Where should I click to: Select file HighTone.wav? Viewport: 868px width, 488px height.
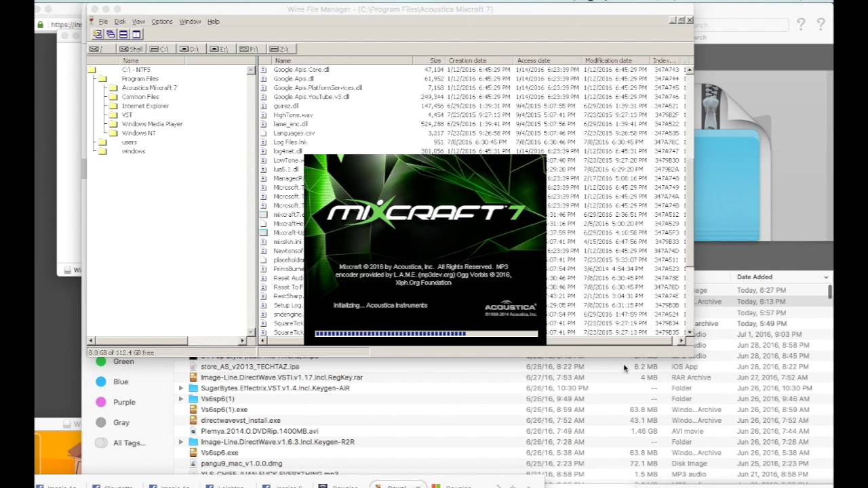tap(293, 115)
